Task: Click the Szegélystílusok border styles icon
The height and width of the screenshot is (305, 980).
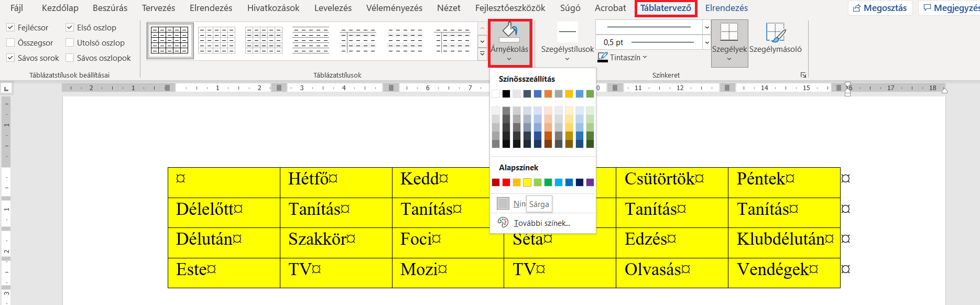Action: point(567,32)
